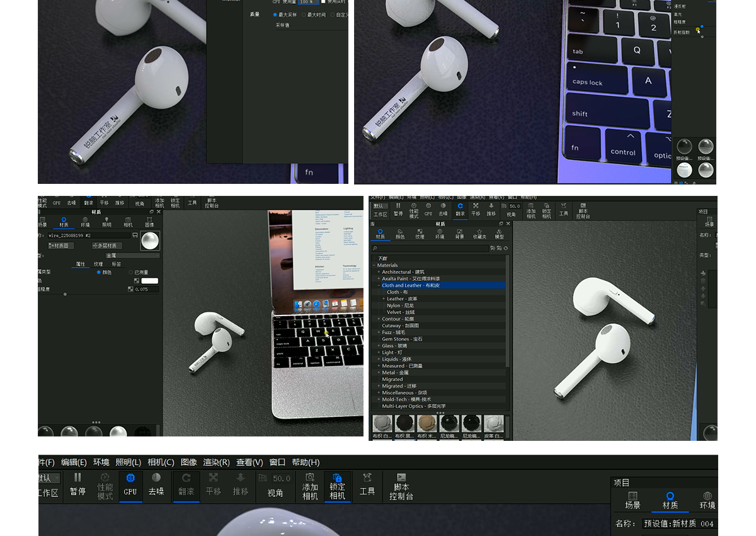This screenshot has width=756, height=536.
Task: Click the 暂停 pause icon in the library screenshot
Action: coord(398,206)
